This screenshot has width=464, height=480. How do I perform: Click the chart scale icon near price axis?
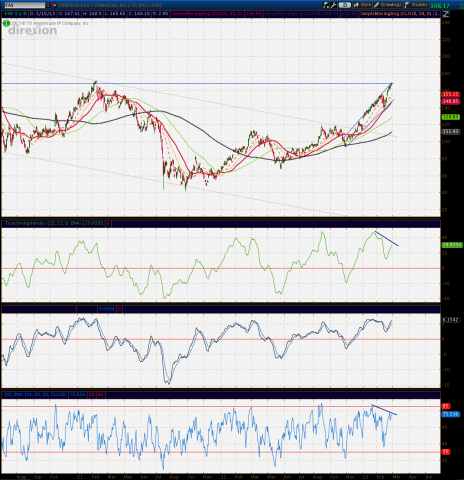446,14
